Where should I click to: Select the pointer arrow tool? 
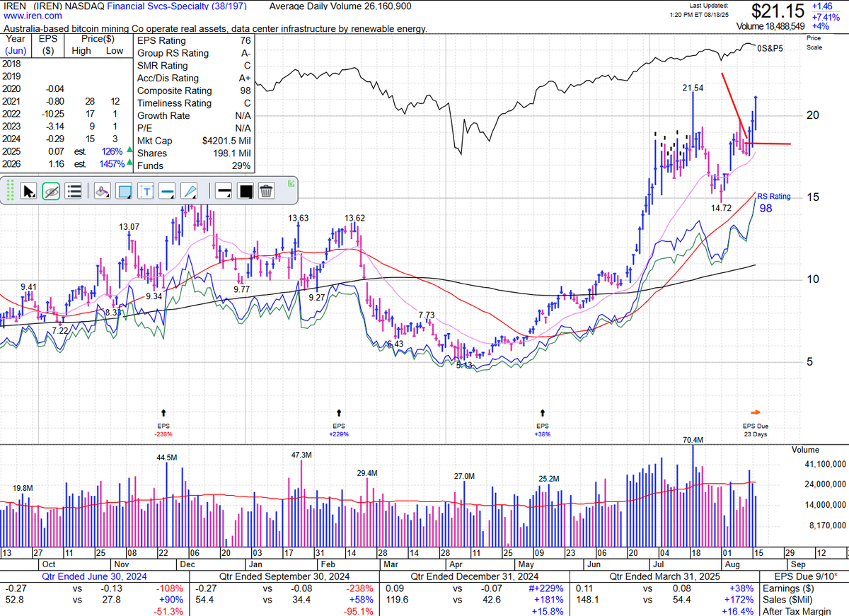[29, 191]
